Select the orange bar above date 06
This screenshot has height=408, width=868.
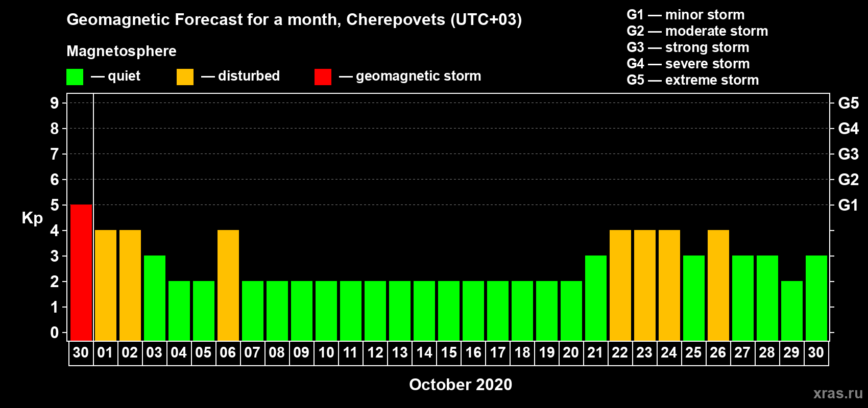point(228,286)
